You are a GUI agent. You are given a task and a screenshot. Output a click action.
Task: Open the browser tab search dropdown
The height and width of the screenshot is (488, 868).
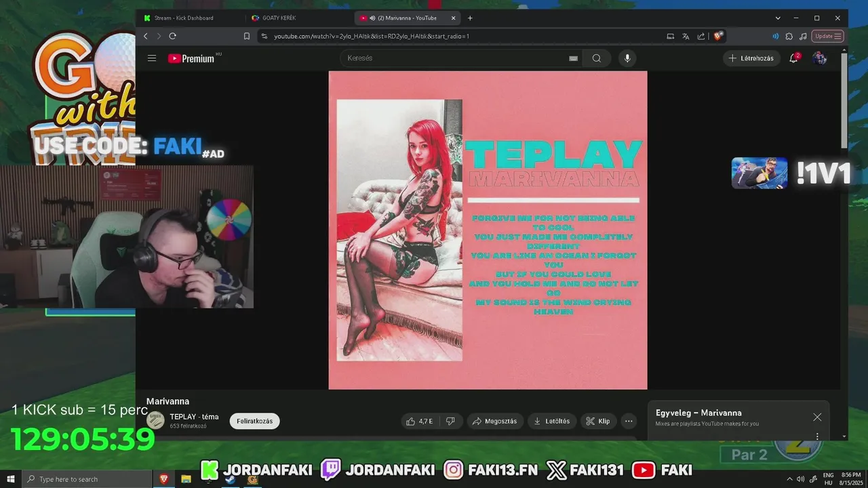pyautogui.click(x=778, y=18)
